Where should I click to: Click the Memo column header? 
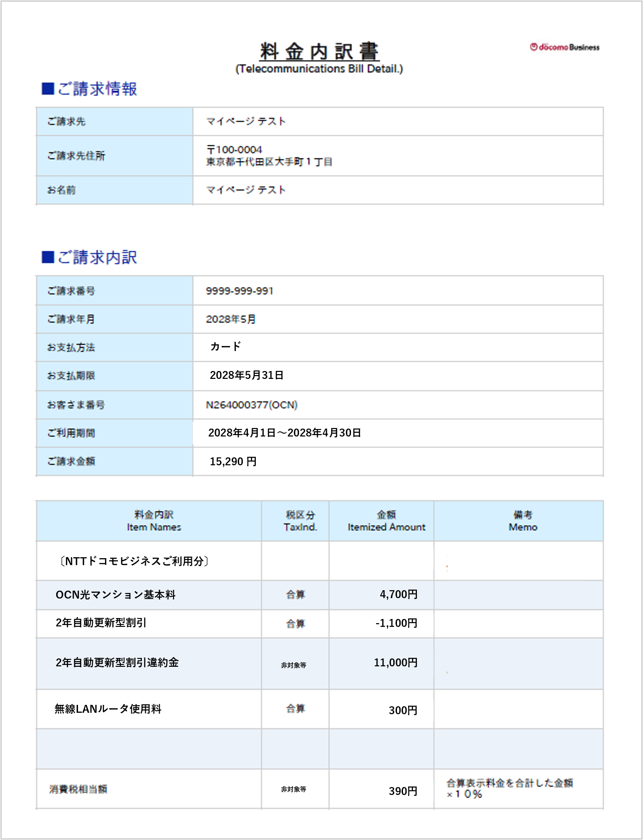coord(523,521)
